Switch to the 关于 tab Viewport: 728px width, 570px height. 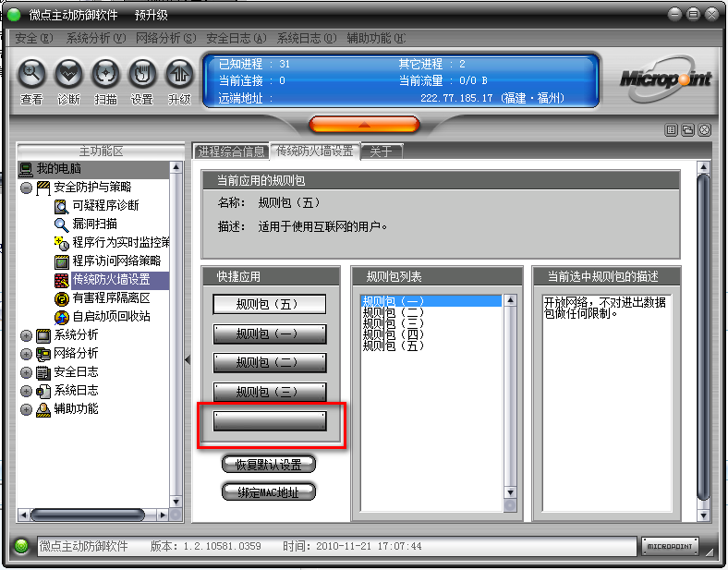(382, 152)
